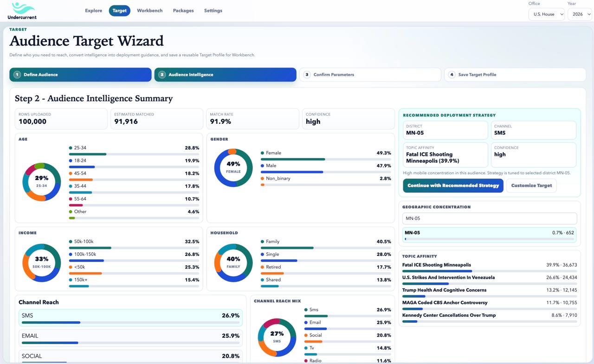Click the numbered circle on step 2
The image size is (594, 364).
162,74
